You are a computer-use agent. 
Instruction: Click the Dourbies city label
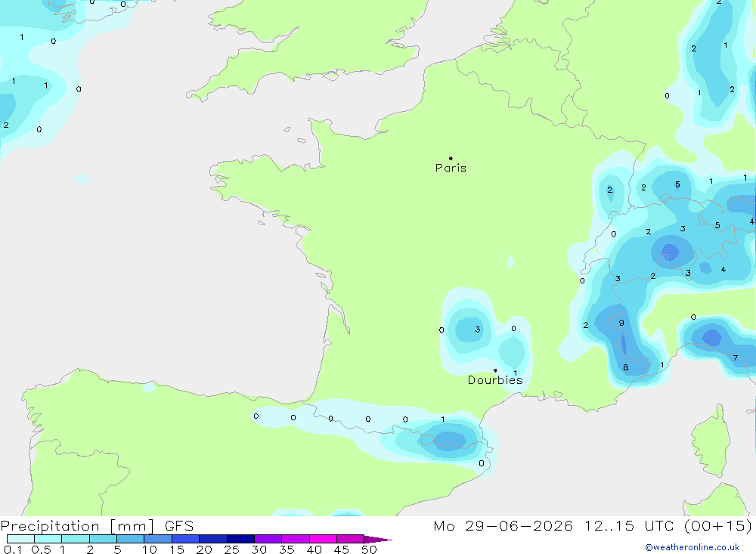point(495,380)
